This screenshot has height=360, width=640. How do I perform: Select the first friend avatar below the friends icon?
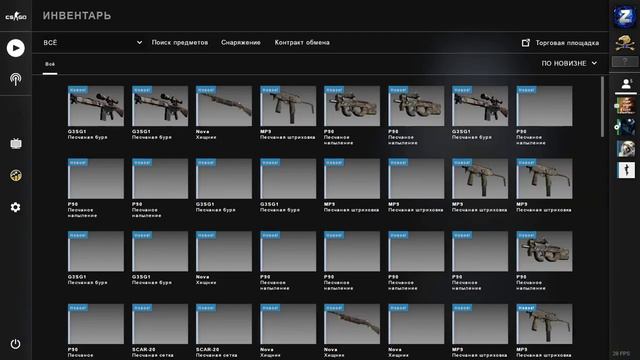pos(626,106)
